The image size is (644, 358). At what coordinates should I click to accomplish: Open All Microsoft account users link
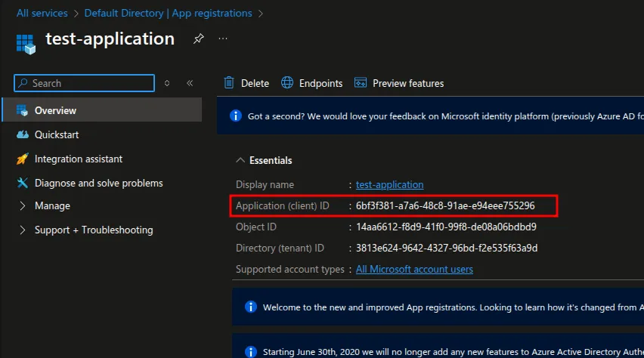(x=414, y=270)
